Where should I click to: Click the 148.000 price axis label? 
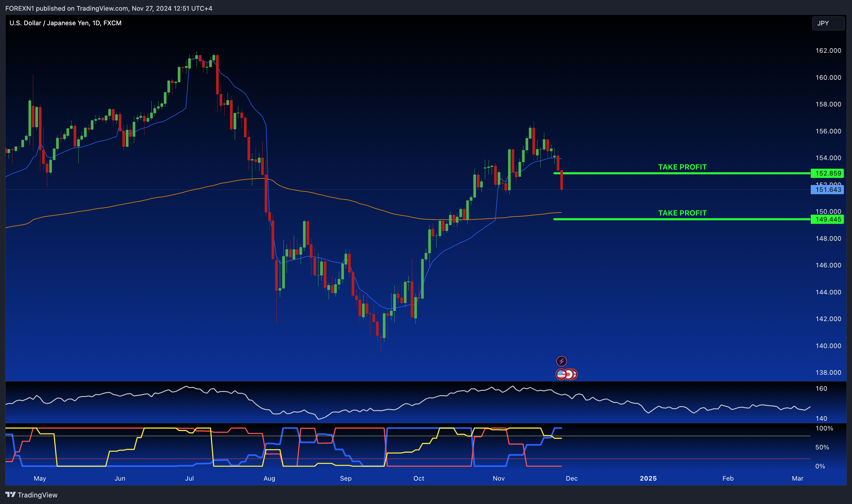pyautogui.click(x=828, y=238)
